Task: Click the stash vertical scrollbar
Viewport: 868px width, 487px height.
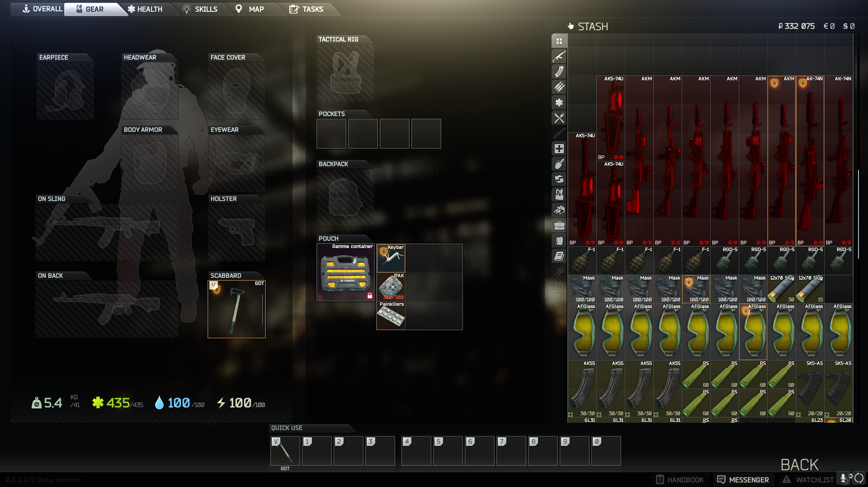Action: pyautogui.click(x=858, y=213)
